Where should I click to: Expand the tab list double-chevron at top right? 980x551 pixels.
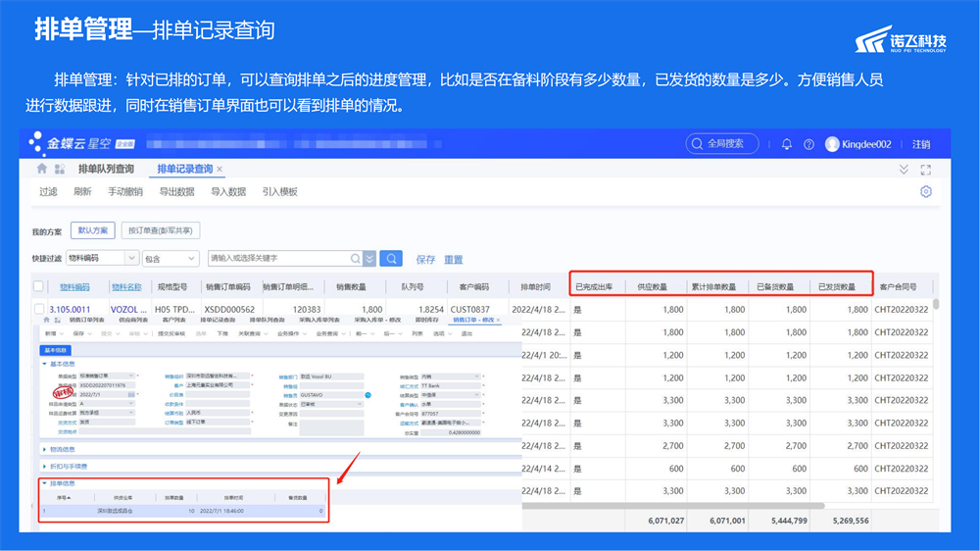pos(904,170)
